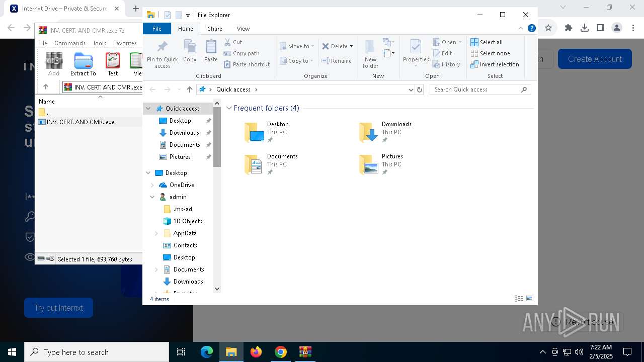Click the Up one level arrow in Explorer
644x362 pixels.
pos(189,89)
